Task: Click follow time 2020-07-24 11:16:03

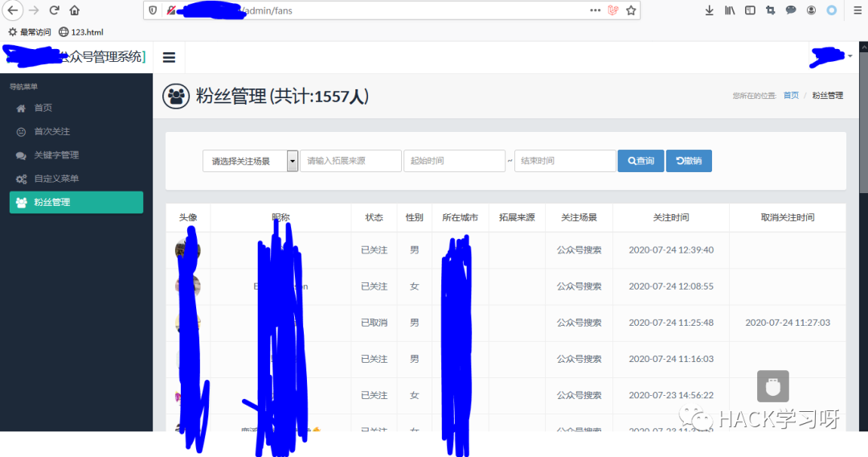Action: [x=671, y=359]
